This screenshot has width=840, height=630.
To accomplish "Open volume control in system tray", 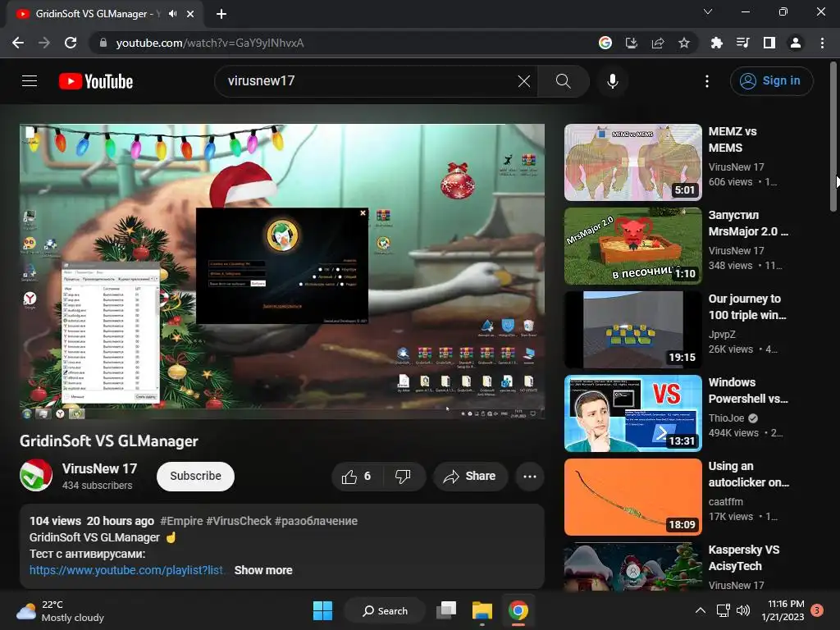I will [x=743, y=610].
